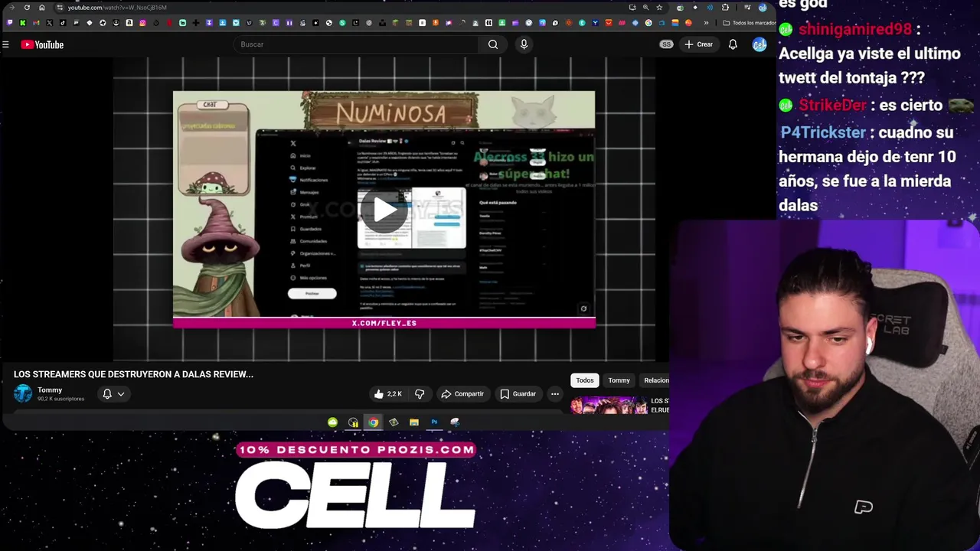Click the browser home button
980x551 pixels.
point(42,8)
